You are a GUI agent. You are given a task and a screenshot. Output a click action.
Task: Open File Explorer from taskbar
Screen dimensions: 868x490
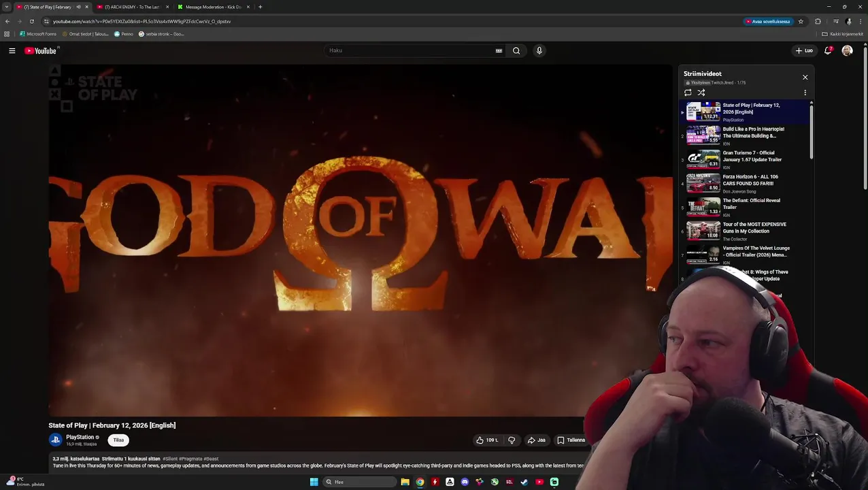point(405,482)
